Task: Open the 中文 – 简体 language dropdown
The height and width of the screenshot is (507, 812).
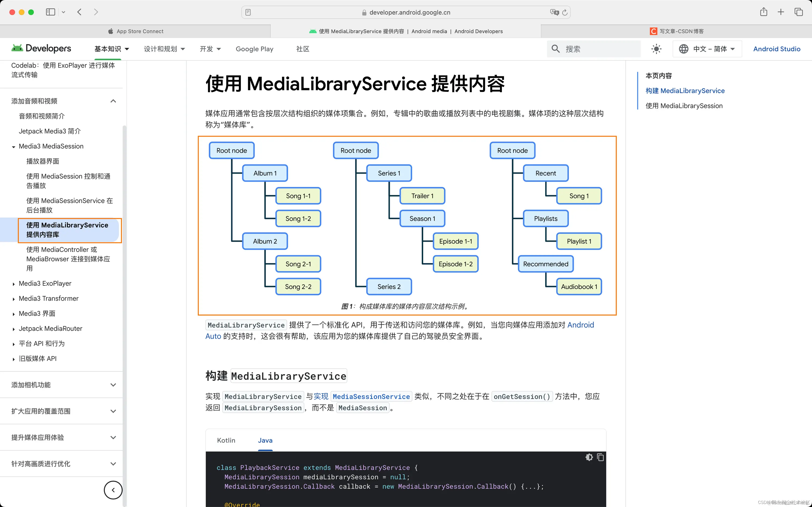Action: [x=707, y=49]
